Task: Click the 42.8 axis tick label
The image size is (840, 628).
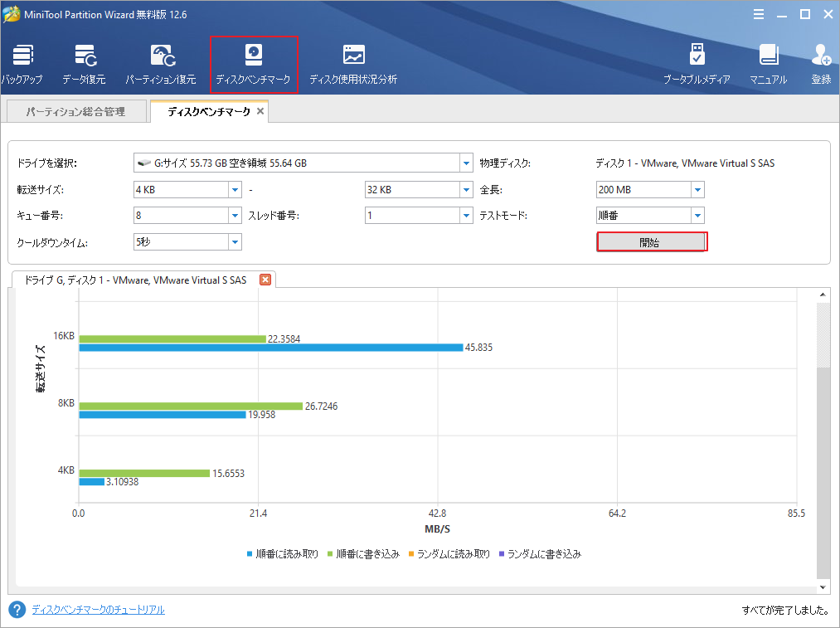Action: [x=438, y=514]
